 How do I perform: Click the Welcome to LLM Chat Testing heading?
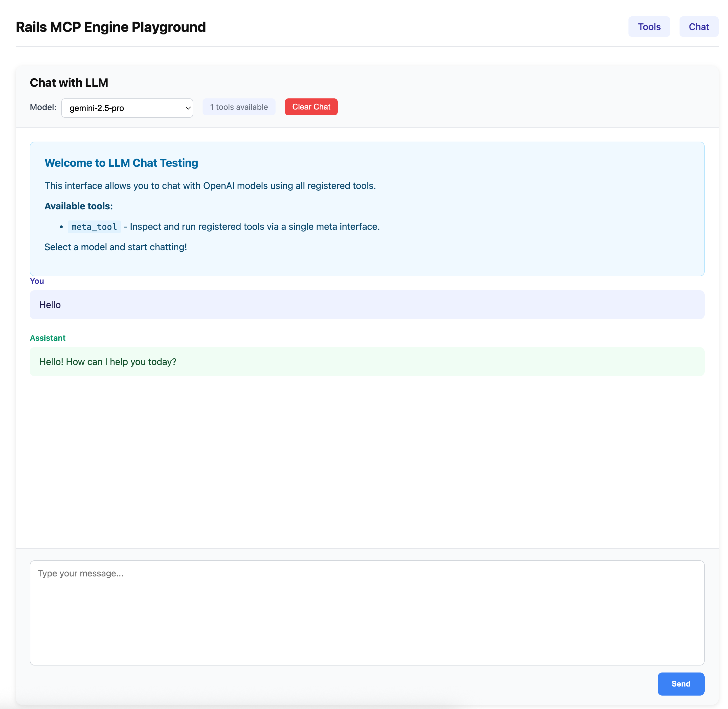121,163
